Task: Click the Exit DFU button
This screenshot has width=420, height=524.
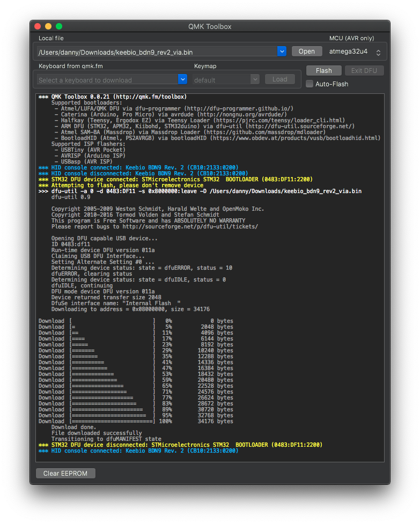Action: click(364, 70)
